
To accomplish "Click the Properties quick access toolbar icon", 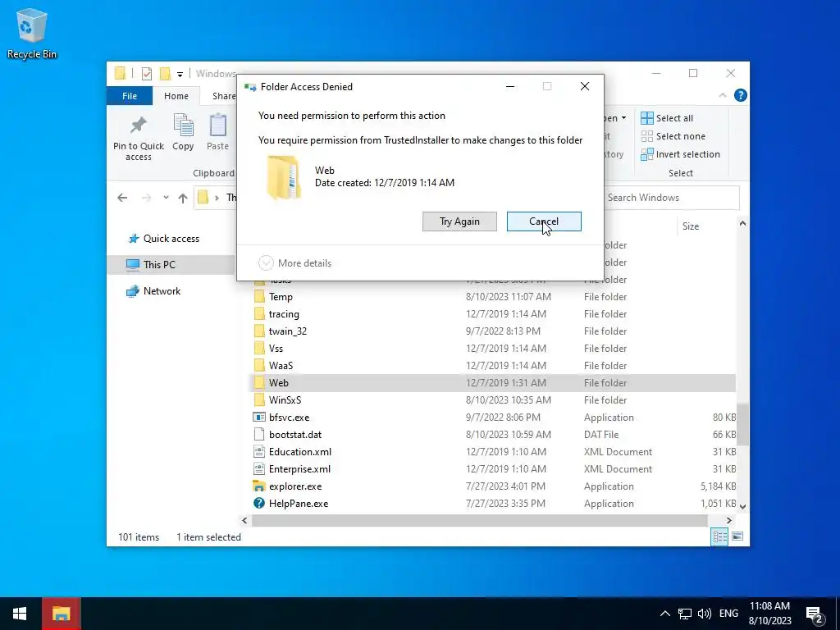I will tap(146, 73).
